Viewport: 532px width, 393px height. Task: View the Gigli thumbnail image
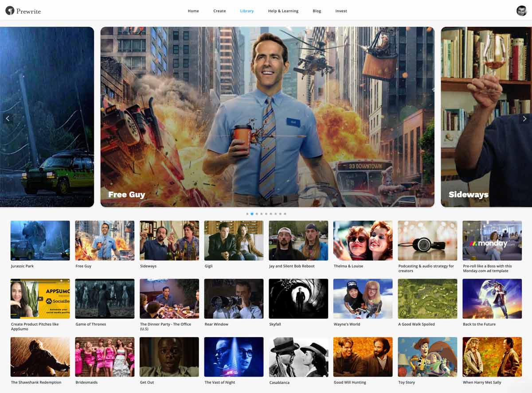tap(234, 241)
